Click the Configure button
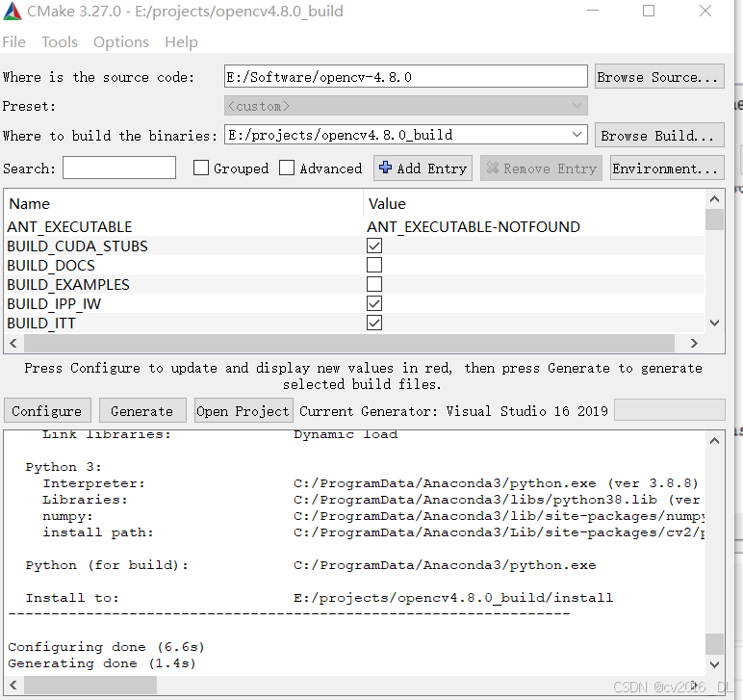The width and height of the screenshot is (743, 700). tap(47, 410)
